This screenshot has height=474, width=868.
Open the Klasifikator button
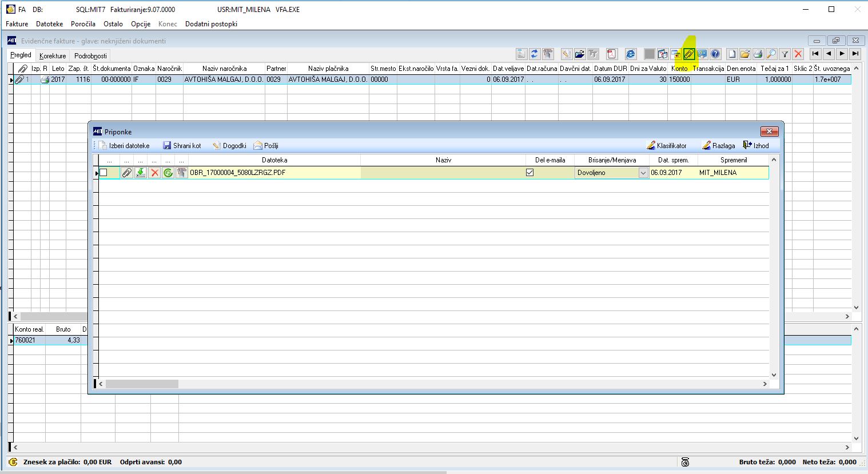click(x=667, y=146)
